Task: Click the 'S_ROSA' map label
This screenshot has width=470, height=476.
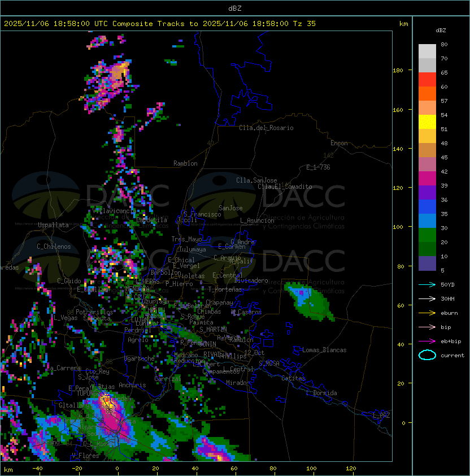Action: [269, 364]
